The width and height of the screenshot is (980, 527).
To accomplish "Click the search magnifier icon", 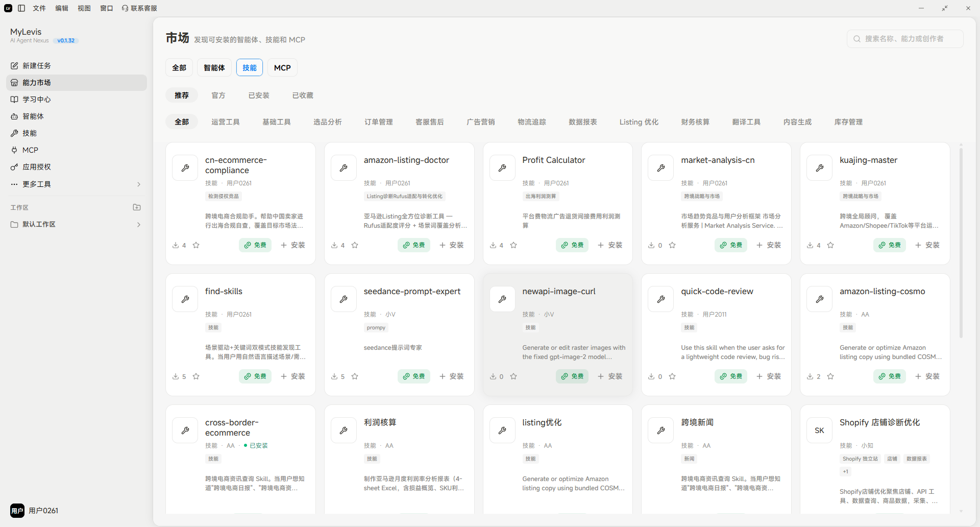I will coord(857,39).
